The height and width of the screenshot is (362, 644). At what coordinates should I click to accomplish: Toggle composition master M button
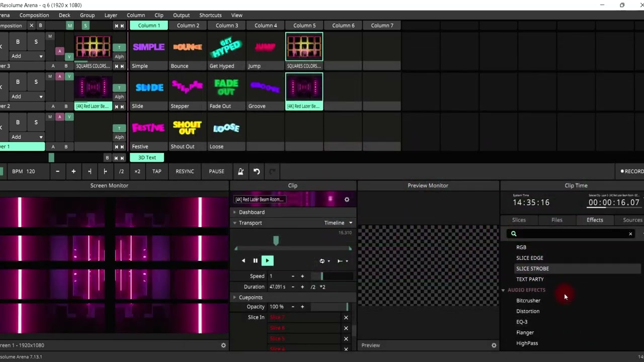click(x=69, y=26)
